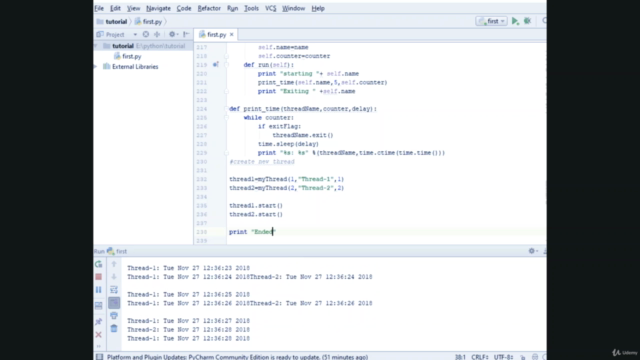Click the restore layout icon in Run sidebar
This screenshot has width=640, height=360.
99,305
